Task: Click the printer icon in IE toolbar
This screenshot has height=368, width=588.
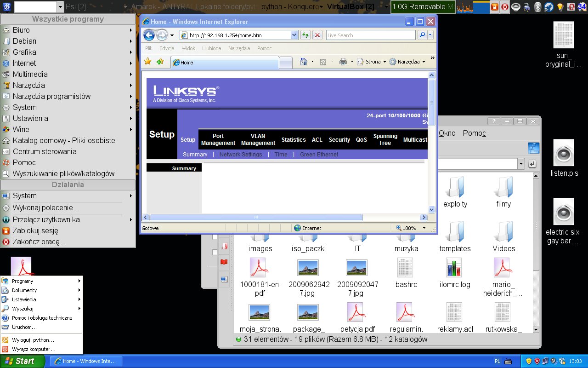Action: [343, 62]
